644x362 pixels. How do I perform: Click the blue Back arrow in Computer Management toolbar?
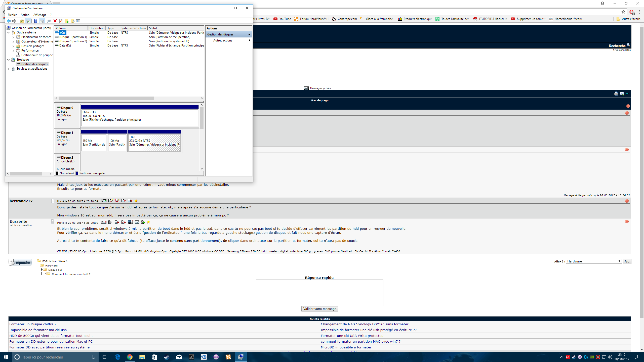9,21
